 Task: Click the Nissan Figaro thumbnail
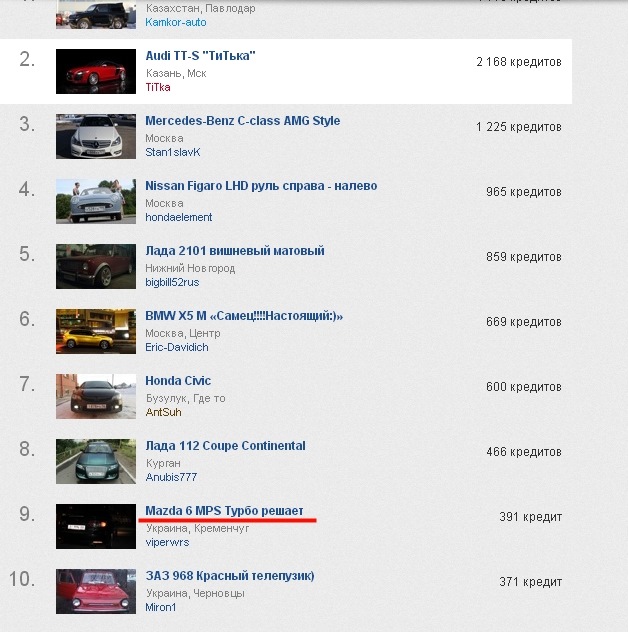[96, 201]
